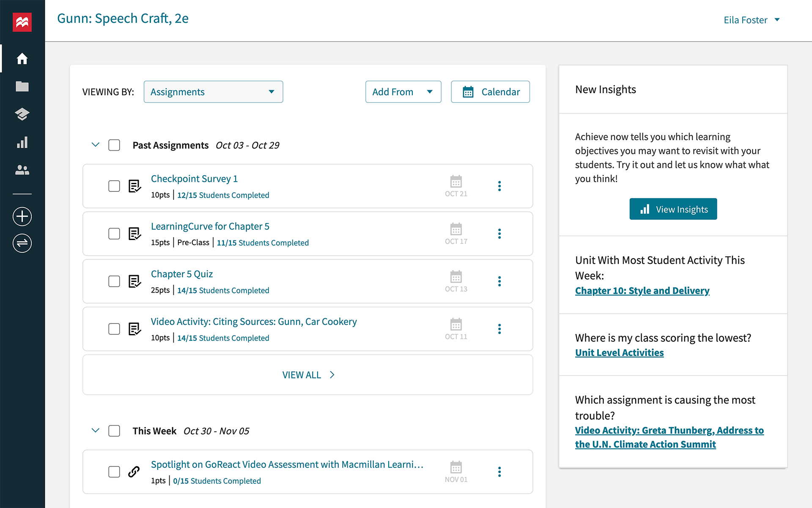Image resolution: width=812 pixels, height=508 pixels.
Task: Open Chapter 10: Style and Delivery link
Action: (642, 290)
